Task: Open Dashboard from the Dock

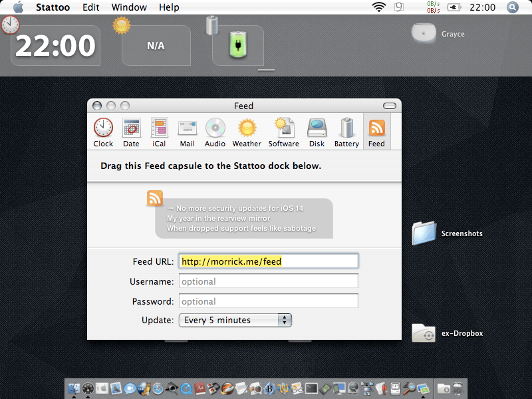Action: pyautogui.click(x=88, y=388)
